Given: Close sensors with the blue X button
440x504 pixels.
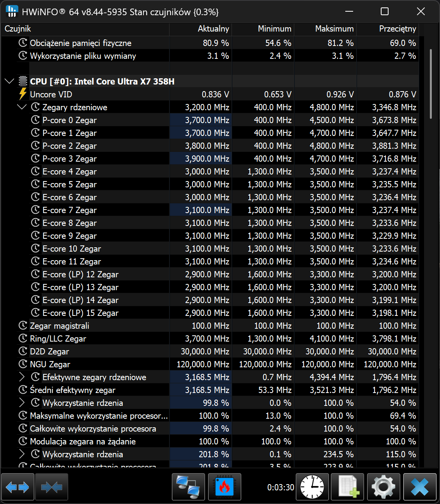Looking at the screenshot, I should pyautogui.click(x=419, y=487).
